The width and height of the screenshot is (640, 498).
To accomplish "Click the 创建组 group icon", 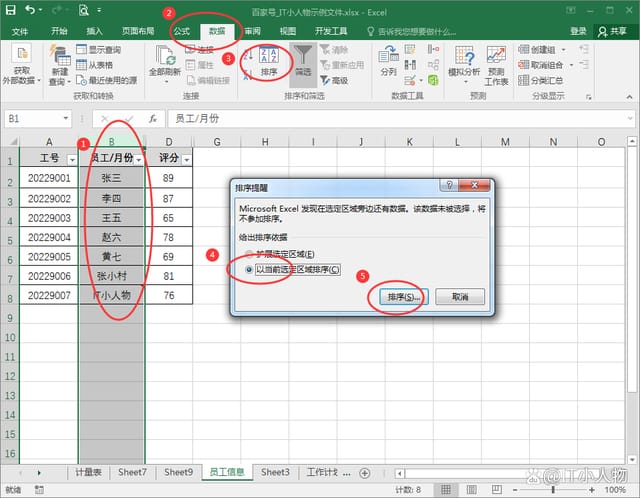I will pyautogui.click(x=524, y=49).
